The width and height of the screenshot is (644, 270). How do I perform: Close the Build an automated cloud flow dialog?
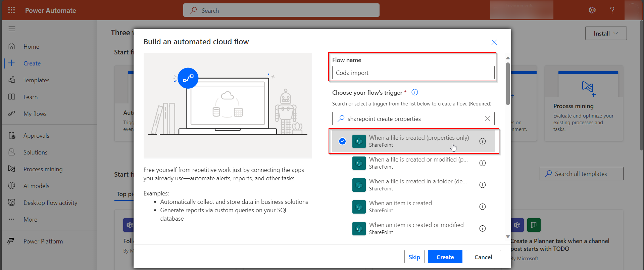pyautogui.click(x=494, y=42)
